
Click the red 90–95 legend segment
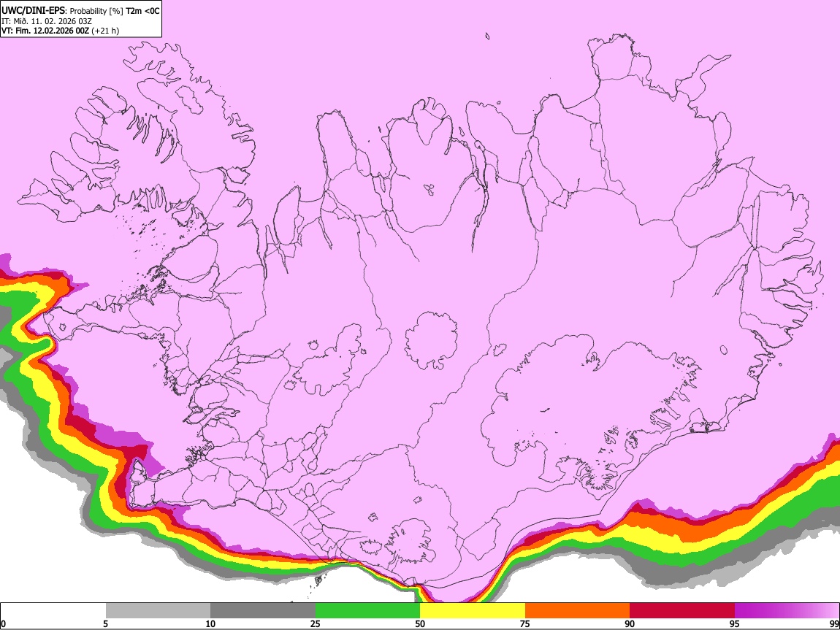point(682,610)
